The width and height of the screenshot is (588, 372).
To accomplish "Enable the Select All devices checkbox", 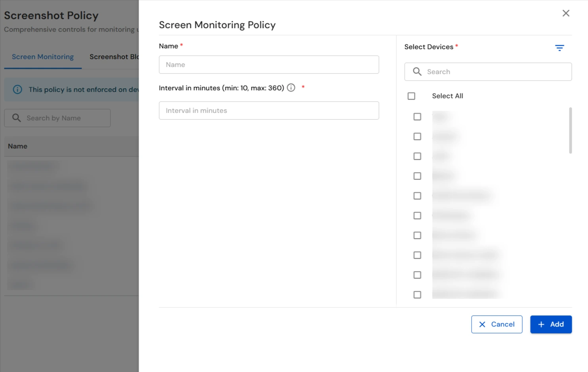I will click(411, 96).
